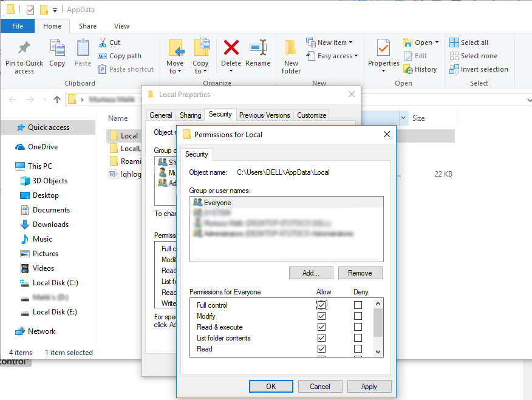Open Previous Versions tab
Screen dimensions: 532x400
pos(264,115)
